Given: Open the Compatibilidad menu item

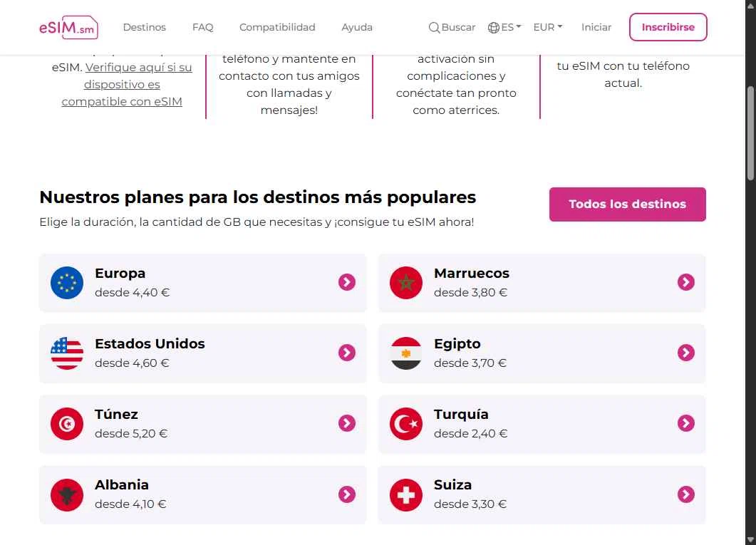Looking at the screenshot, I should 277,27.
